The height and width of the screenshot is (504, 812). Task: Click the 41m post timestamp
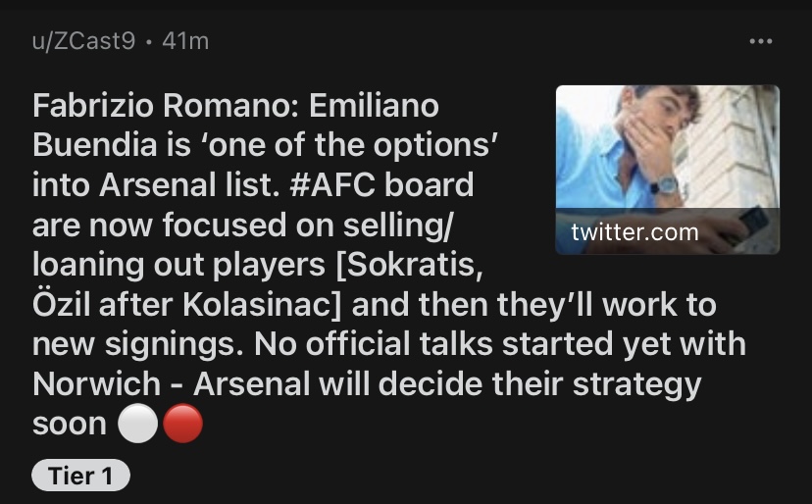(185, 41)
